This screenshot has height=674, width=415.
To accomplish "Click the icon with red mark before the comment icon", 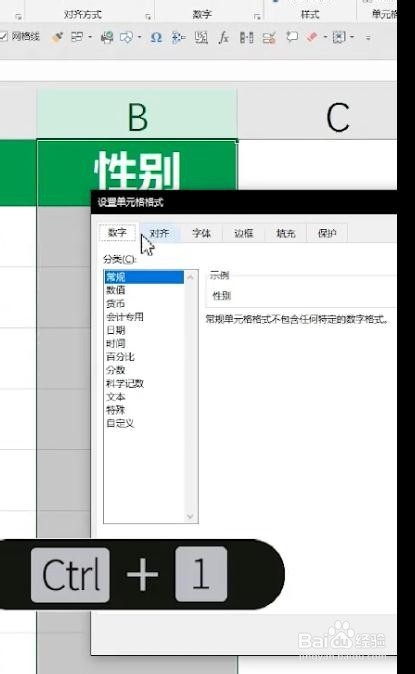I will pyautogui.click(x=269, y=37).
